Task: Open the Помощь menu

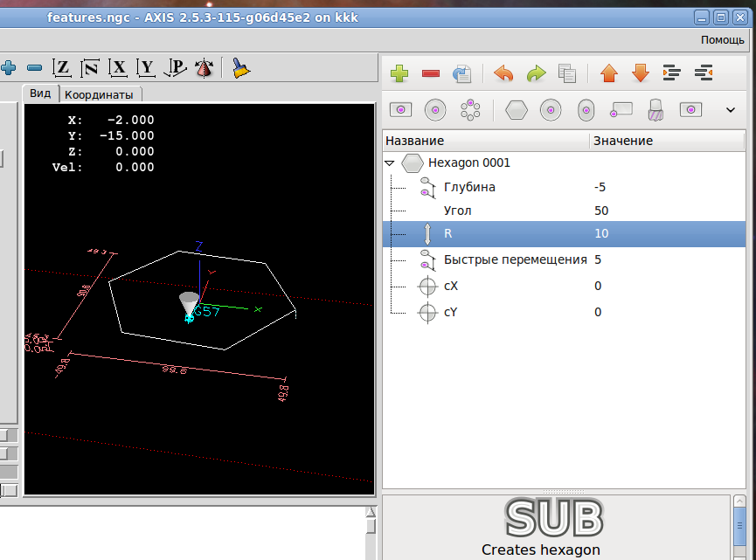Action: (x=722, y=40)
